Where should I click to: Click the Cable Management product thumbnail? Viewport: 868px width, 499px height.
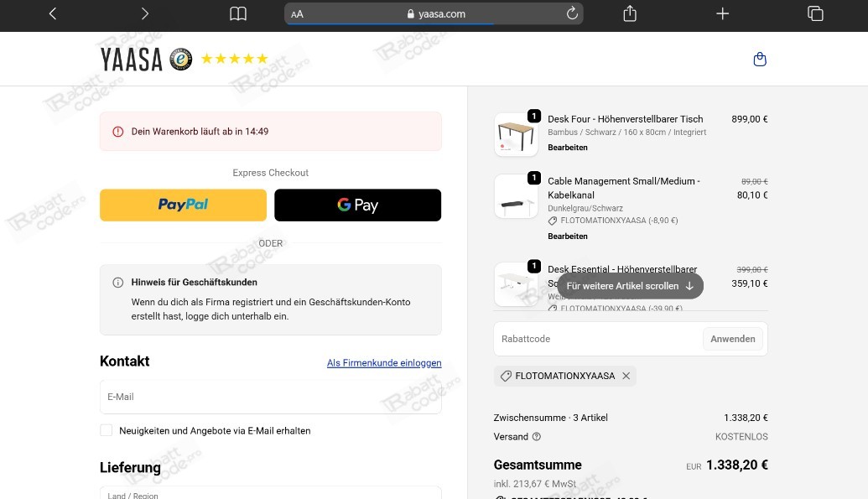[516, 196]
